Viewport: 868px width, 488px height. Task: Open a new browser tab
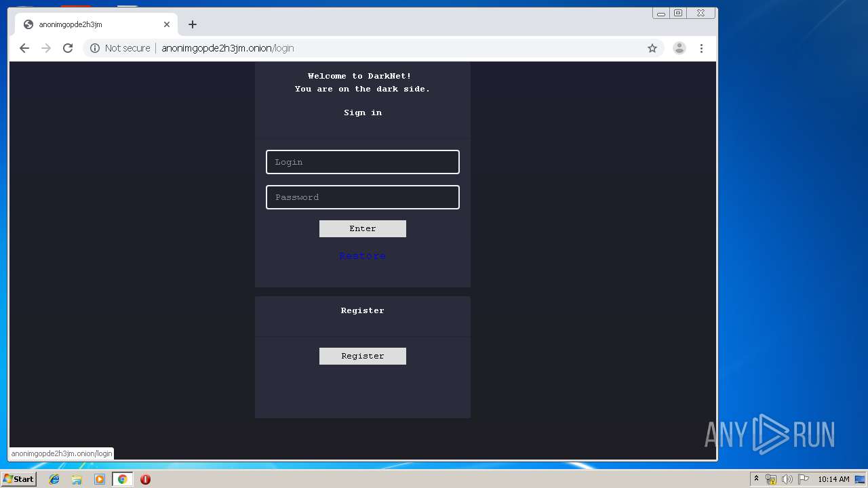[x=193, y=24]
